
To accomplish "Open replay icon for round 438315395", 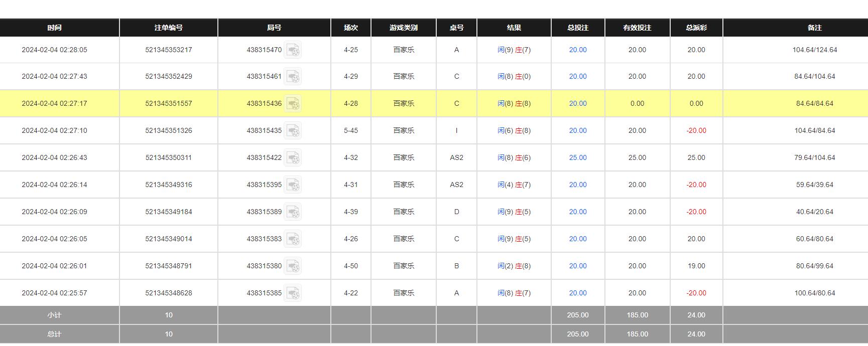I will click(x=293, y=185).
